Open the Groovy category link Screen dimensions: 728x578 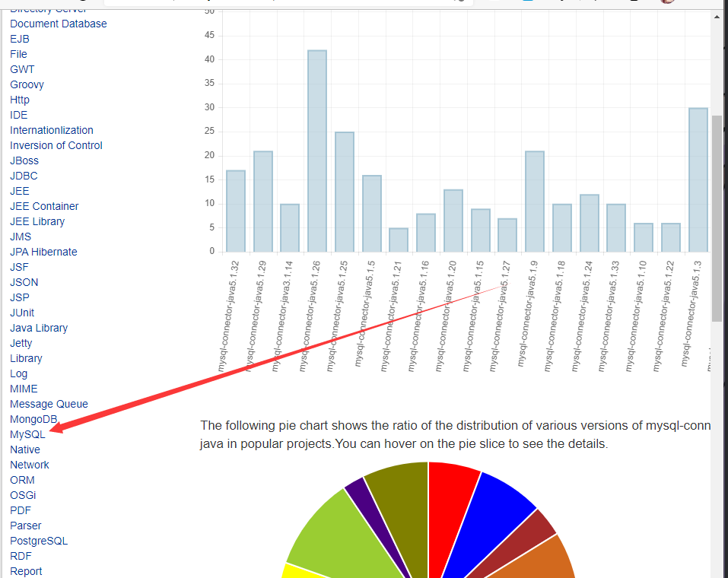point(27,84)
